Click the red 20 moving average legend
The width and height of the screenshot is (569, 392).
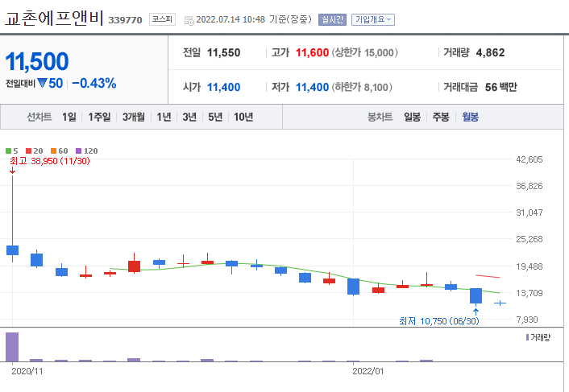(x=35, y=151)
